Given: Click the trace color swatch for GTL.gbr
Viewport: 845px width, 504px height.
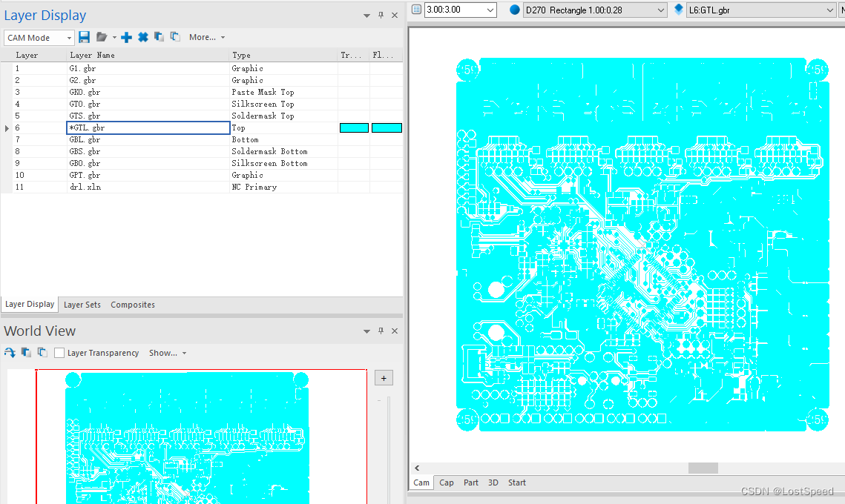Looking at the screenshot, I should click(354, 127).
